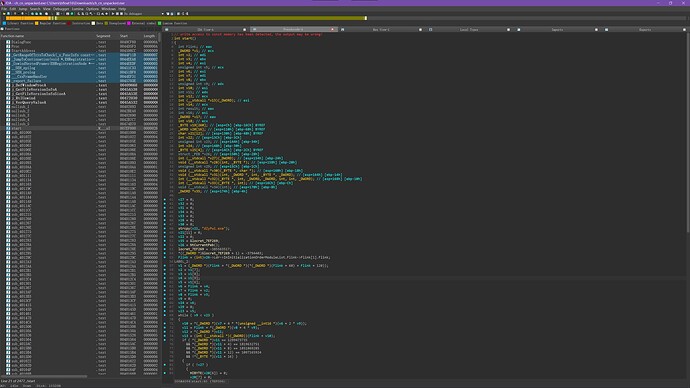This screenshot has height=388, width=690.
Task: Select the __SEH_epilog function row
Action: [79, 68]
